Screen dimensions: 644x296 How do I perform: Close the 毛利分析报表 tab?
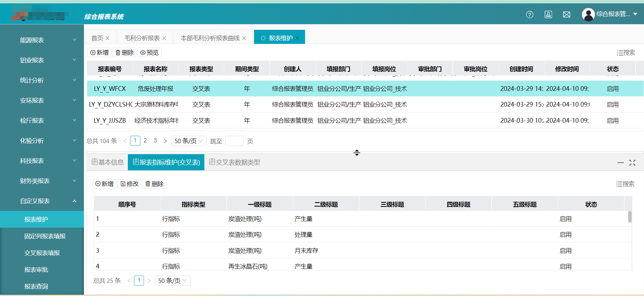coord(164,38)
